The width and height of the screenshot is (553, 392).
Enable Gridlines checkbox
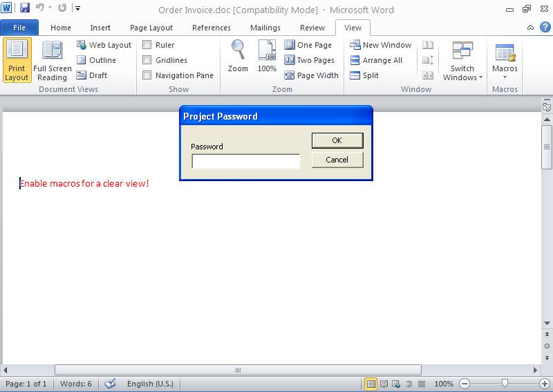pyautogui.click(x=147, y=60)
